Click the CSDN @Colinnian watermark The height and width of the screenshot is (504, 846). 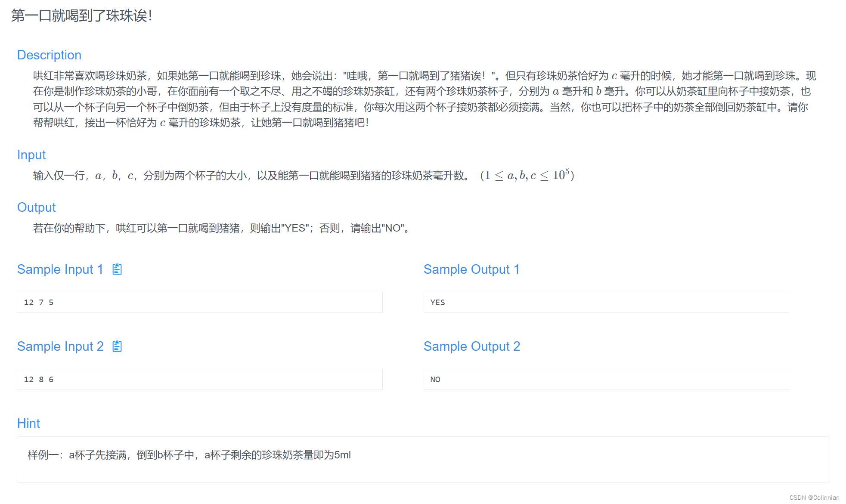[814, 498]
